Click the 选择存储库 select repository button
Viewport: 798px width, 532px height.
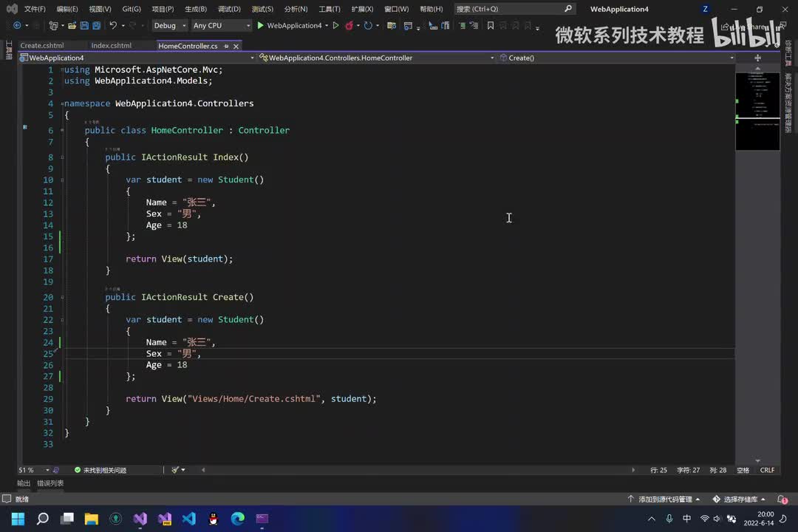(739, 499)
